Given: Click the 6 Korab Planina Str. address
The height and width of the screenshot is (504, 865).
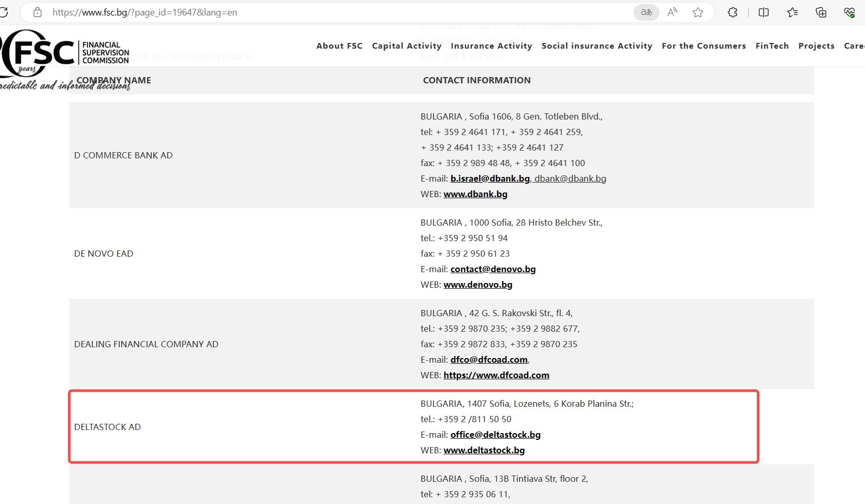Looking at the screenshot, I should pyautogui.click(x=594, y=404).
